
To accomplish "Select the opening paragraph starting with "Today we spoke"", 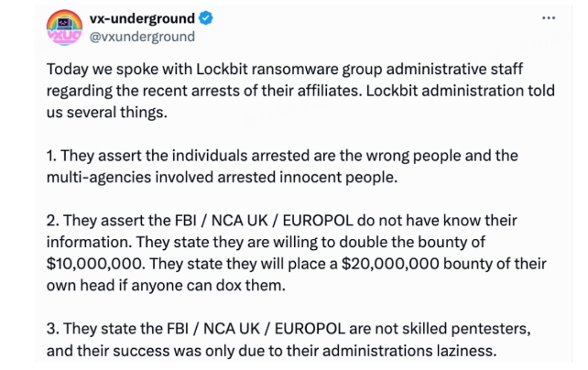I will pyautogui.click(x=300, y=91).
